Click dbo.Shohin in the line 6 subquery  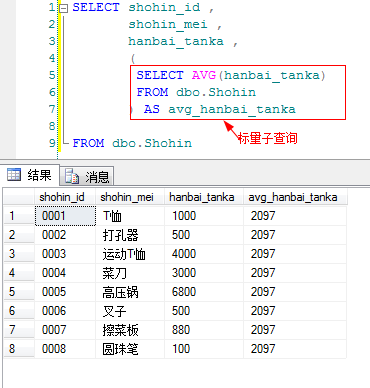(x=216, y=92)
